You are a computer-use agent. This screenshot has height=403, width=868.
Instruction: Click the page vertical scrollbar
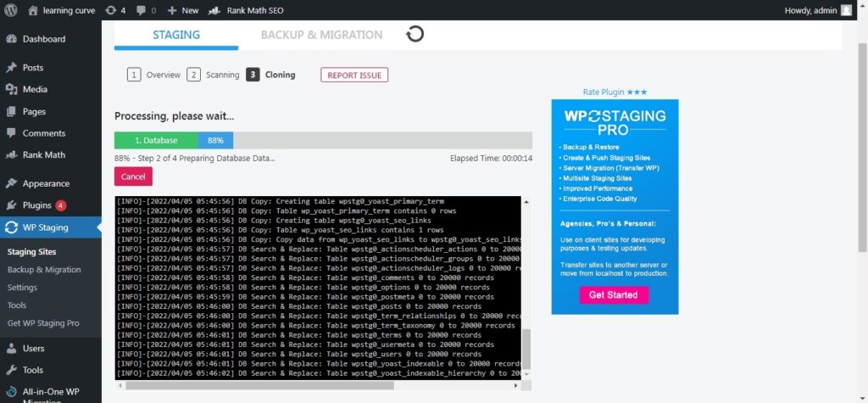point(863,147)
